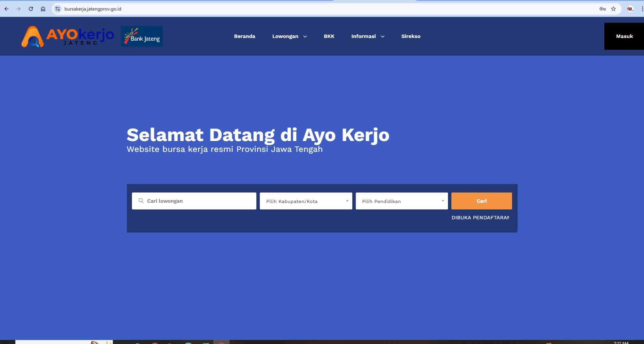Select Beranda in the navigation
Image resolution: width=644 pixels, height=344 pixels.
pos(244,36)
